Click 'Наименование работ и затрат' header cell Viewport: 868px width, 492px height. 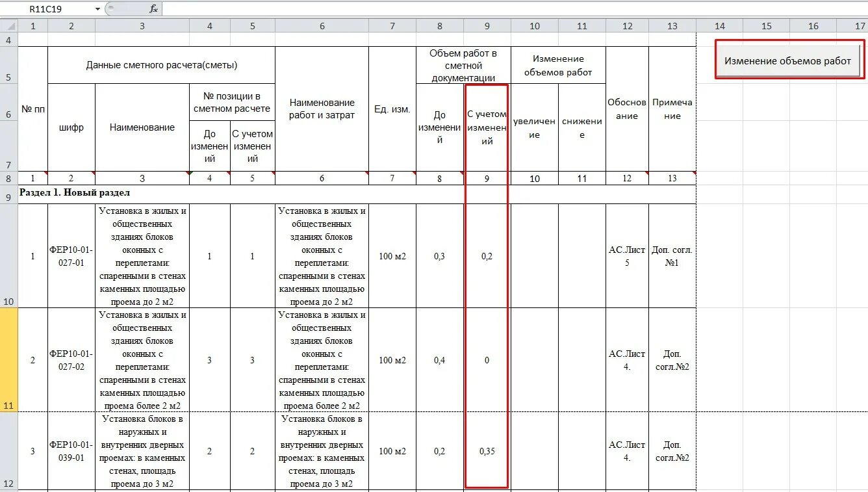(322, 109)
